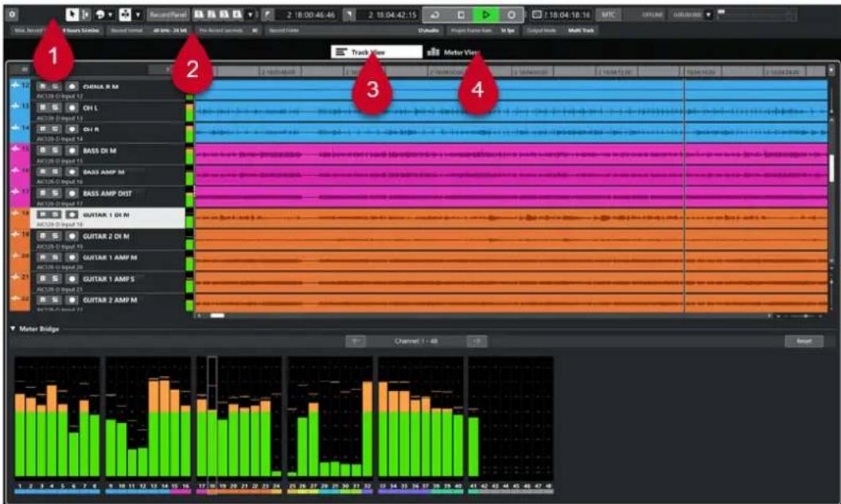The height and width of the screenshot is (504, 841).
Task: Record-enable the CHINA R M track
Action: click(x=72, y=86)
